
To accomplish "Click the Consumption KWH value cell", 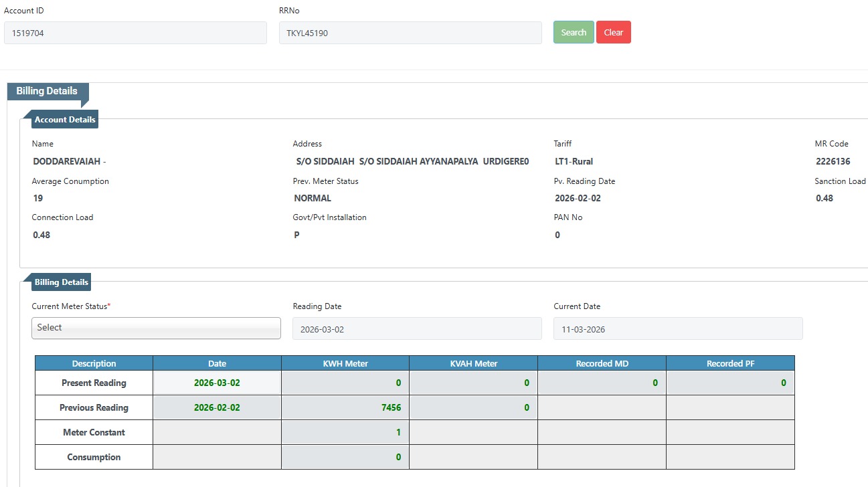I will 345,457.
